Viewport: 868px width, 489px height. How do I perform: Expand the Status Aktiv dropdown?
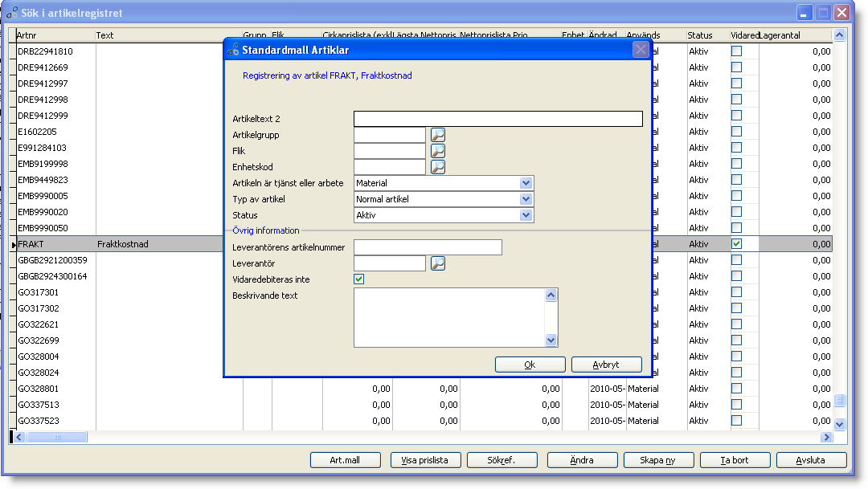point(526,215)
